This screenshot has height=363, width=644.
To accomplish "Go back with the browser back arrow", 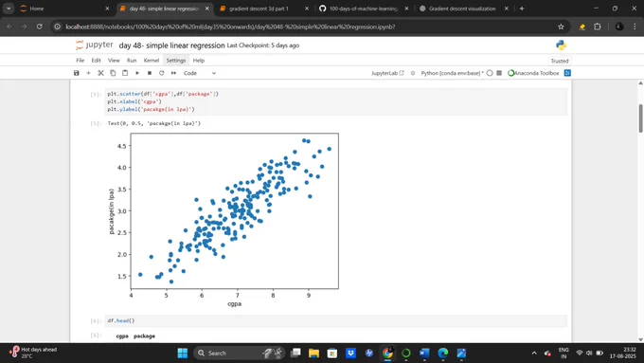I will coord(9,27).
